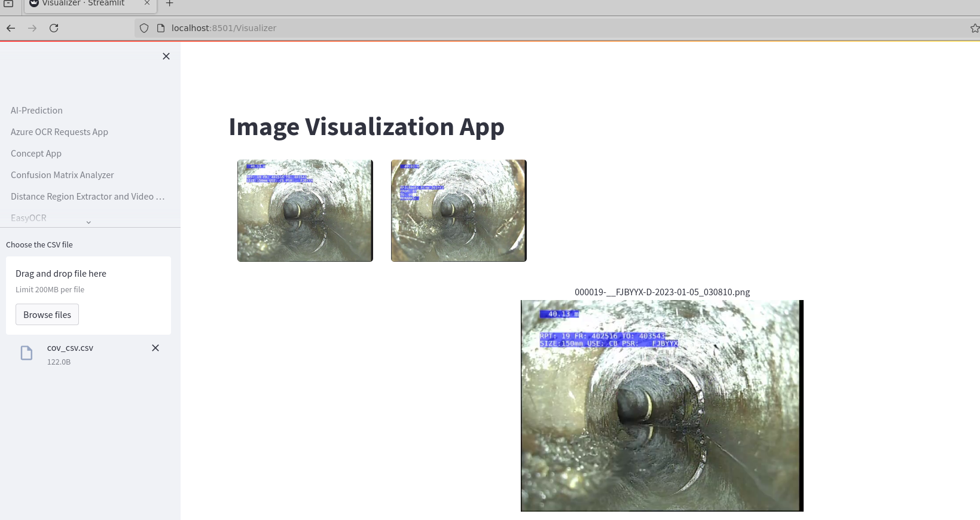This screenshot has height=520, width=980.
Task: Click the large pipe inspection image
Action: (662, 406)
